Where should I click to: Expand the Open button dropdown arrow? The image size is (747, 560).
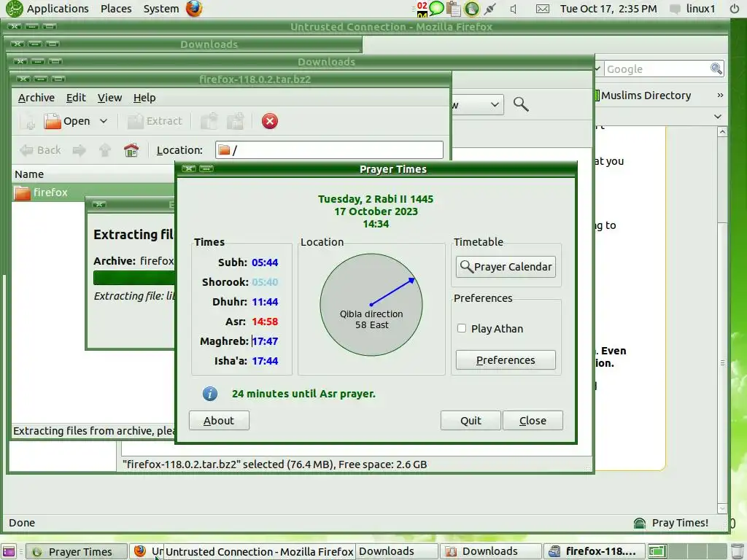pos(104,121)
